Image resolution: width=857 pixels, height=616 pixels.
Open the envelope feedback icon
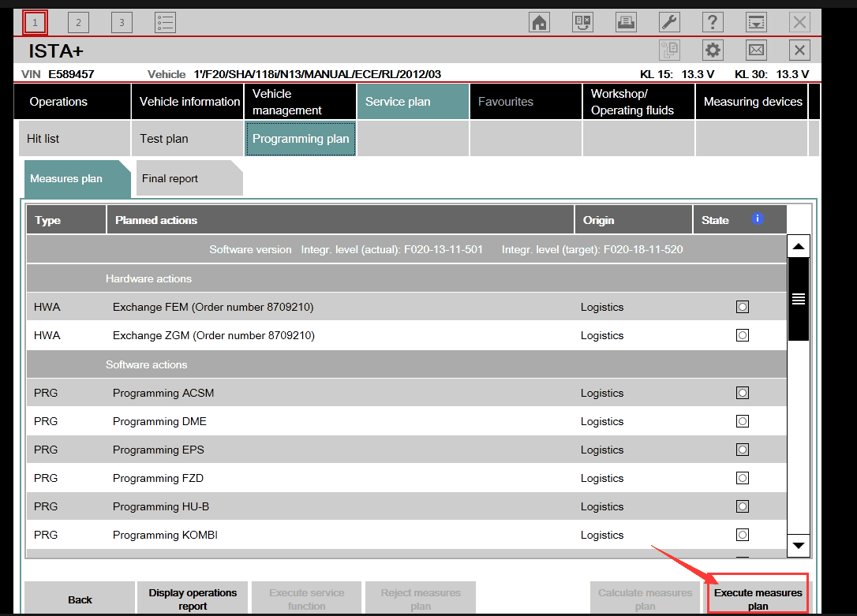point(756,50)
